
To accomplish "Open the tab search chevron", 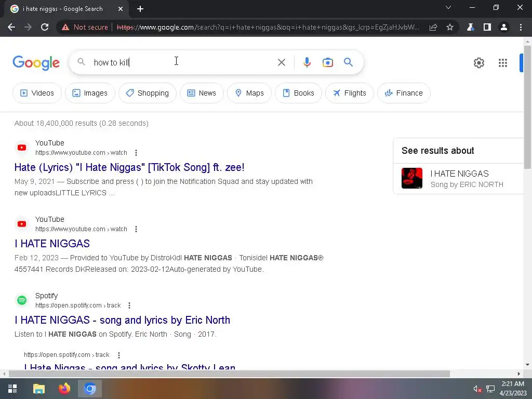I will (x=448, y=7).
